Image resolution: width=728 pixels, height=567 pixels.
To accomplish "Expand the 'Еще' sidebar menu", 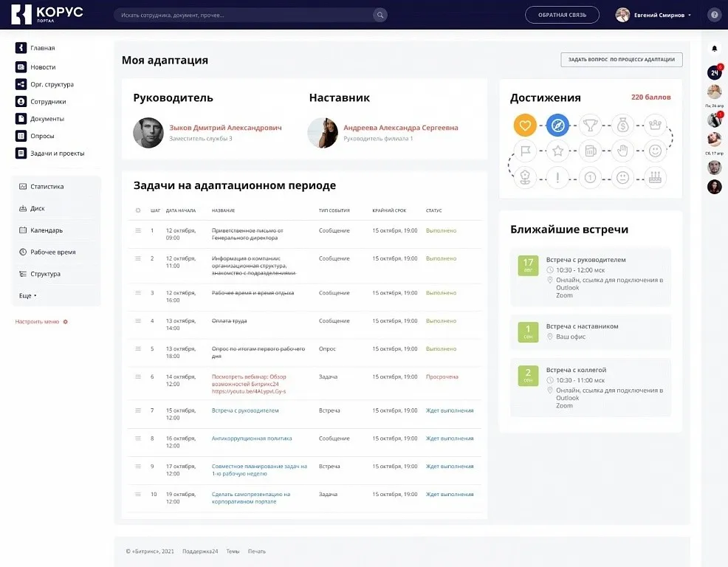I will pos(27,295).
